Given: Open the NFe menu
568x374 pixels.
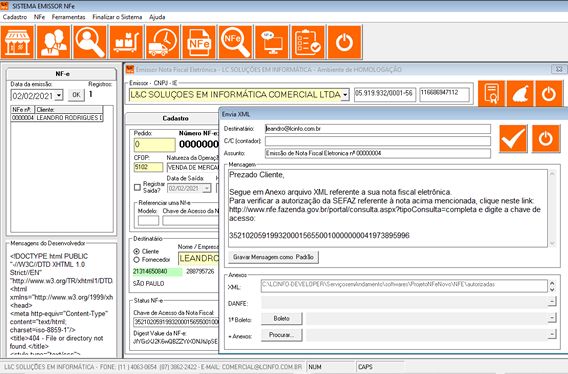Looking at the screenshot, I should pos(39,17).
